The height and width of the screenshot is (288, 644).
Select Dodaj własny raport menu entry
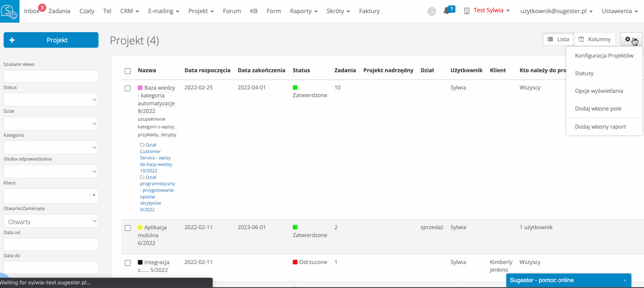tap(600, 127)
